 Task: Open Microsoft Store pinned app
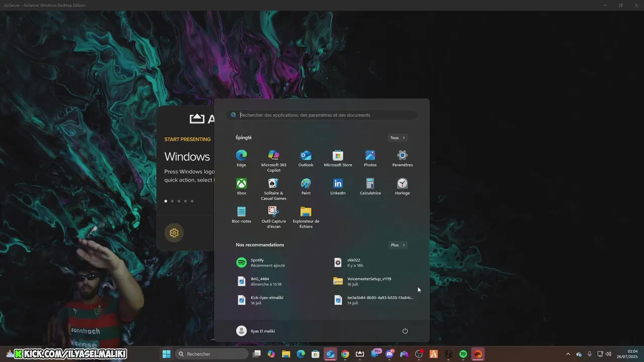point(338,158)
